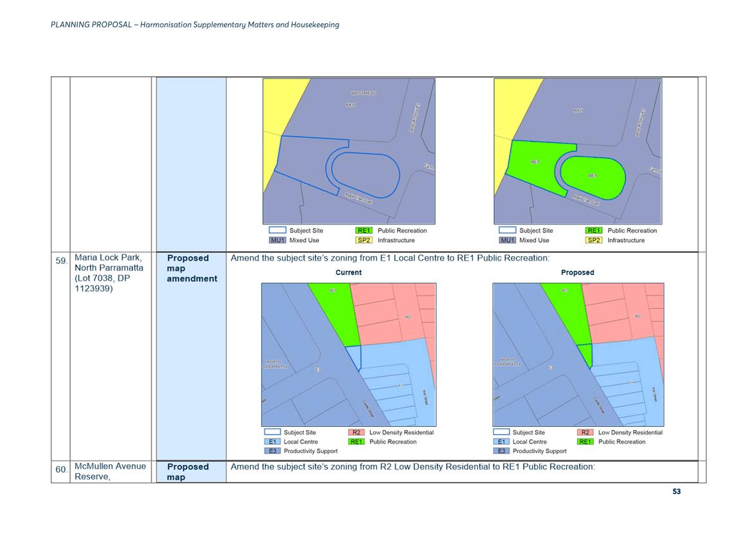Open the Maple Tree Road map showing green RE1 areas
This screenshot has width=756, height=535.
(578, 151)
